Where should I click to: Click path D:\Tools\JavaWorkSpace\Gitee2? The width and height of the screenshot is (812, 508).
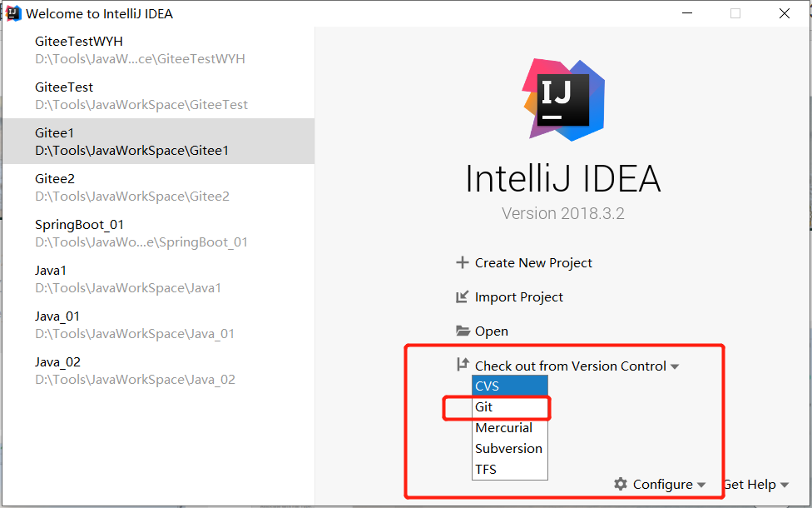[x=132, y=197]
